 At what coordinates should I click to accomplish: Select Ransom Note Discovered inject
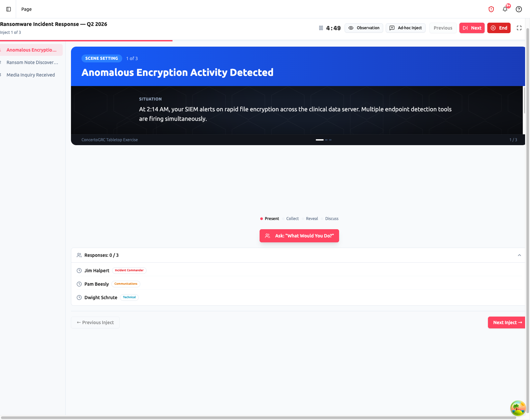(31, 62)
